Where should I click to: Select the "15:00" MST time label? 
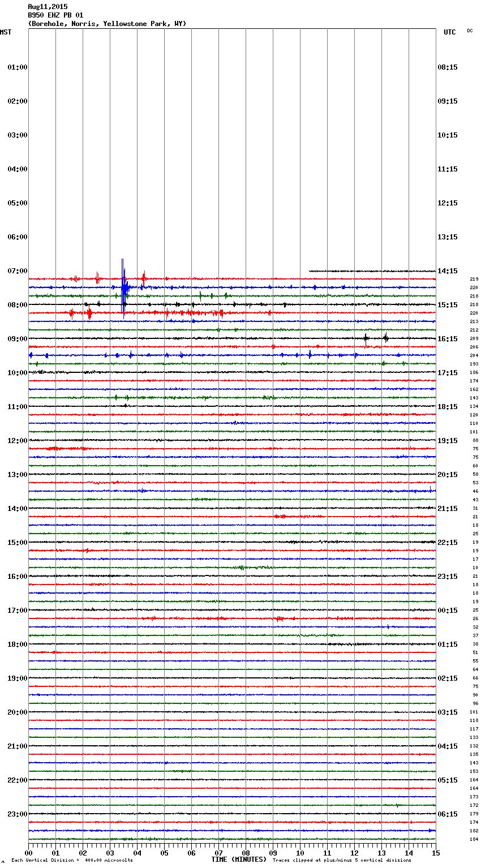(x=18, y=543)
